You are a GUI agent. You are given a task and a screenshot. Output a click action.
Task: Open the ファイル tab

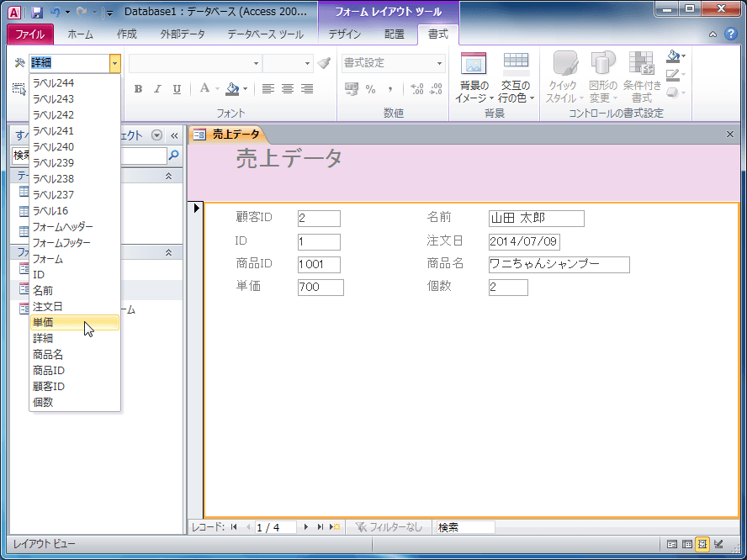30,34
